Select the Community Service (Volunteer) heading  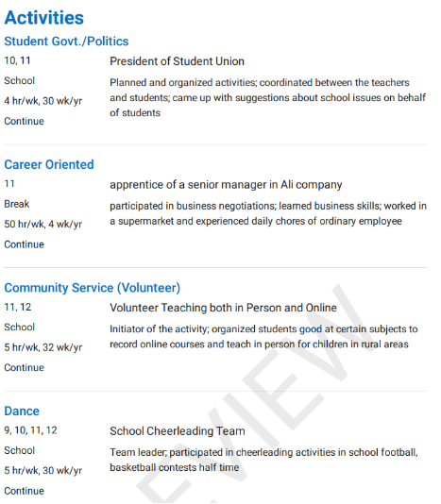tap(92, 288)
